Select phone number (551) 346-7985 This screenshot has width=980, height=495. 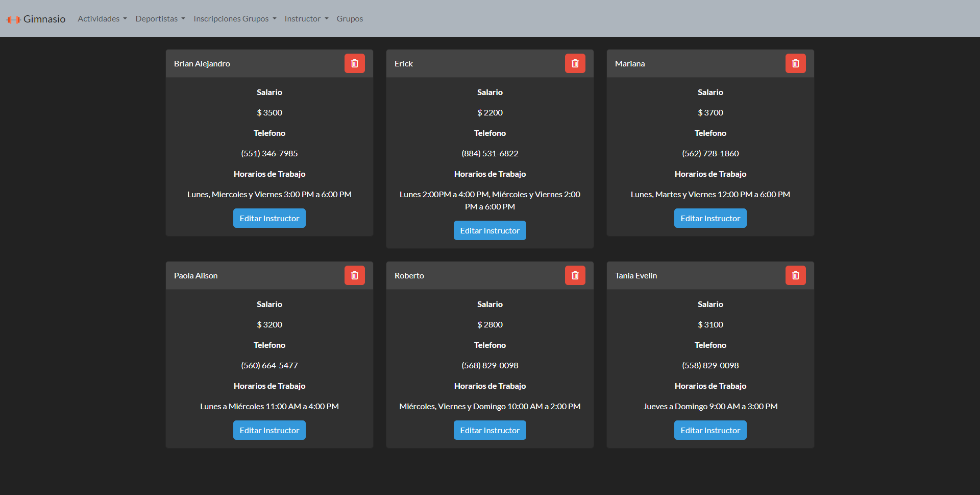[x=269, y=153]
